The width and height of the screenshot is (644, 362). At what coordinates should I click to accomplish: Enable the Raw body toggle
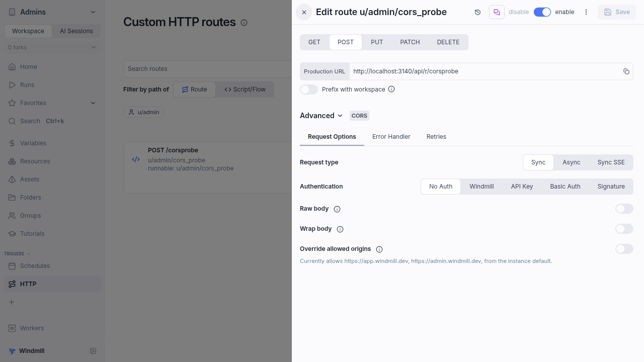coord(624,209)
